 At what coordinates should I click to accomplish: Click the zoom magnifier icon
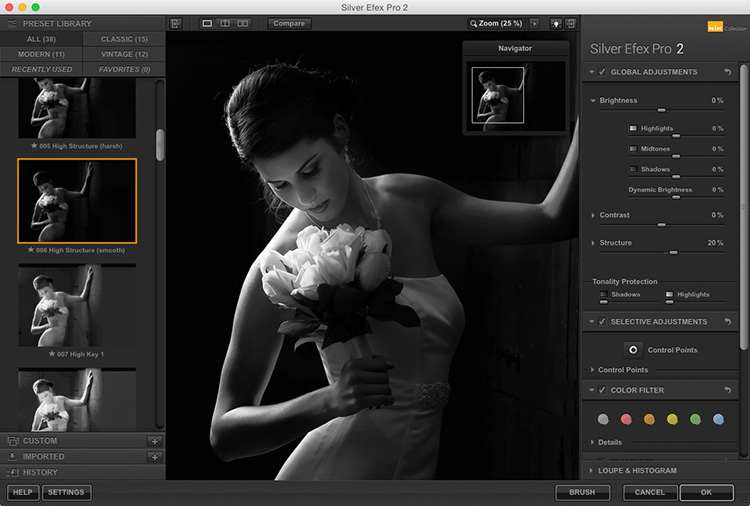474,23
